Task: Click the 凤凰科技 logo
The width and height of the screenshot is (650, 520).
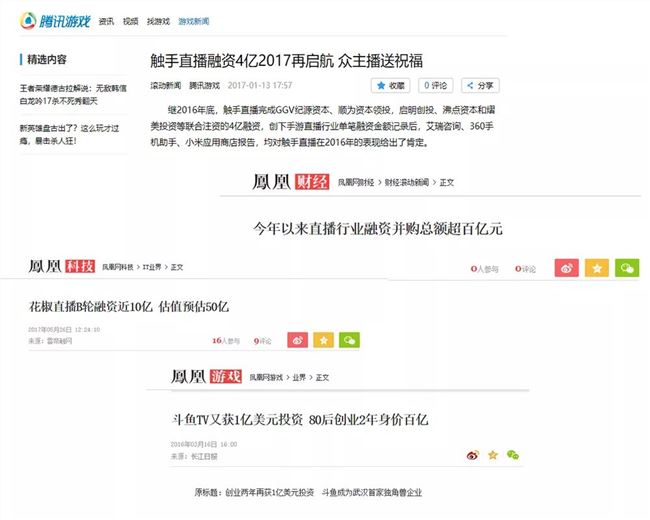Action: [62, 266]
